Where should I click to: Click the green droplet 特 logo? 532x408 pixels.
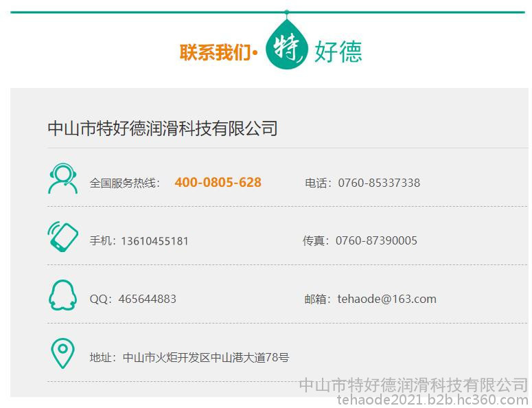point(288,47)
